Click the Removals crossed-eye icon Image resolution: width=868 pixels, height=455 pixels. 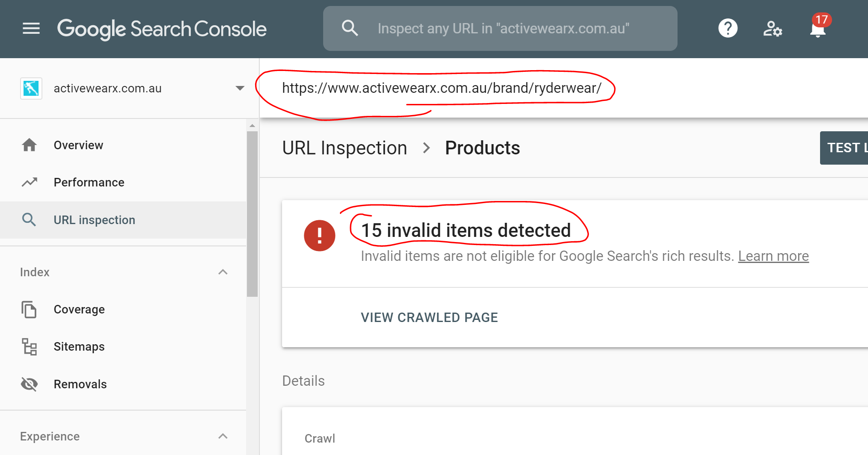29,384
